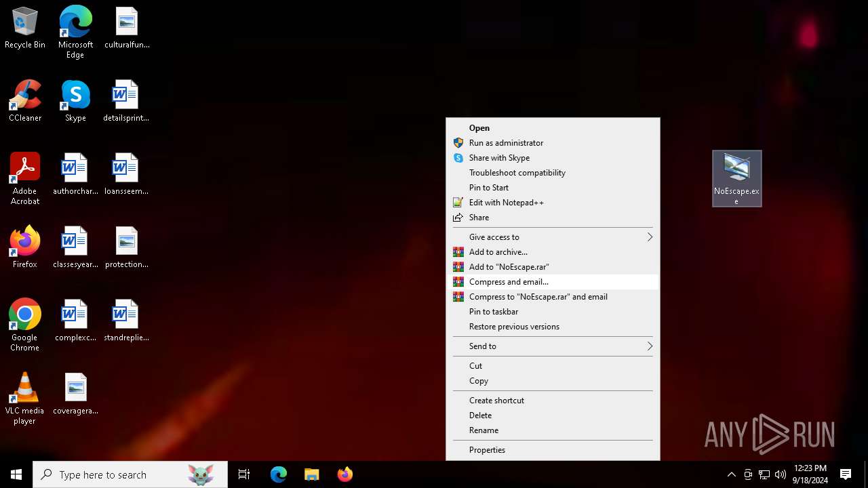Choose Pin to taskbar
Image resolution: width=868 pixels, height=488 pixels.
(x=553, y=312)
